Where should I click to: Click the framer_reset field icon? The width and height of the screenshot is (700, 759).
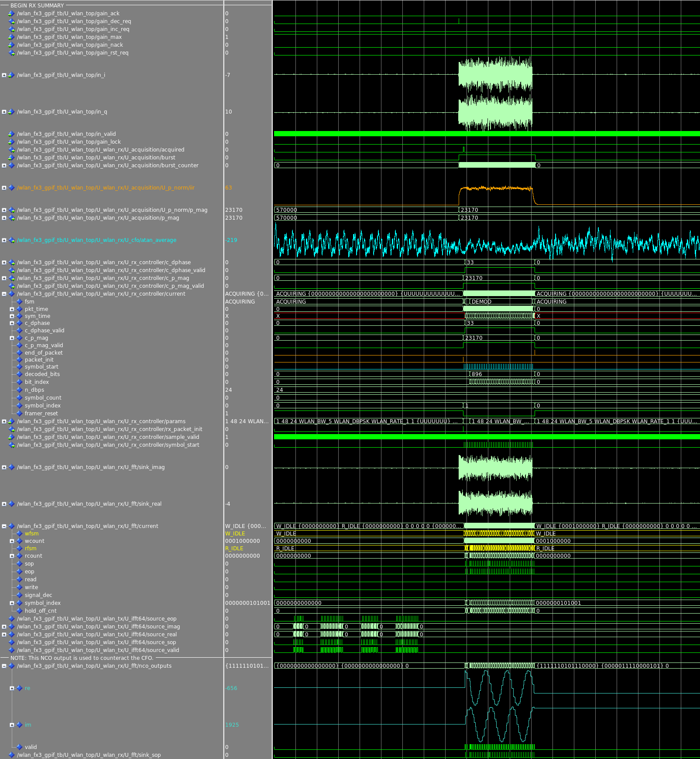tap(19, 414)
